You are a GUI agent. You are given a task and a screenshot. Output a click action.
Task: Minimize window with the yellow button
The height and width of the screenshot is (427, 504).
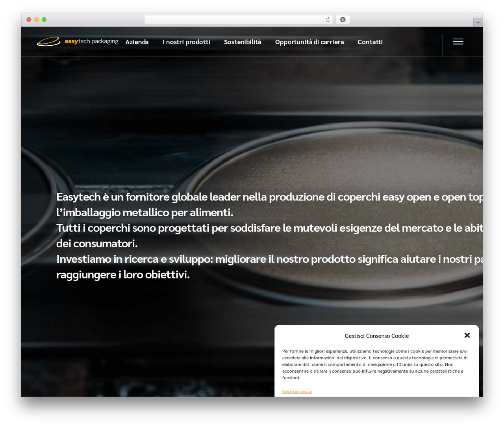pyautogui.click(x=37, y=20)
